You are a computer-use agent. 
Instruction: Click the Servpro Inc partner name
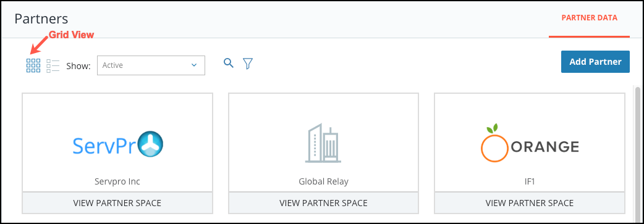[x=117, y=181]
